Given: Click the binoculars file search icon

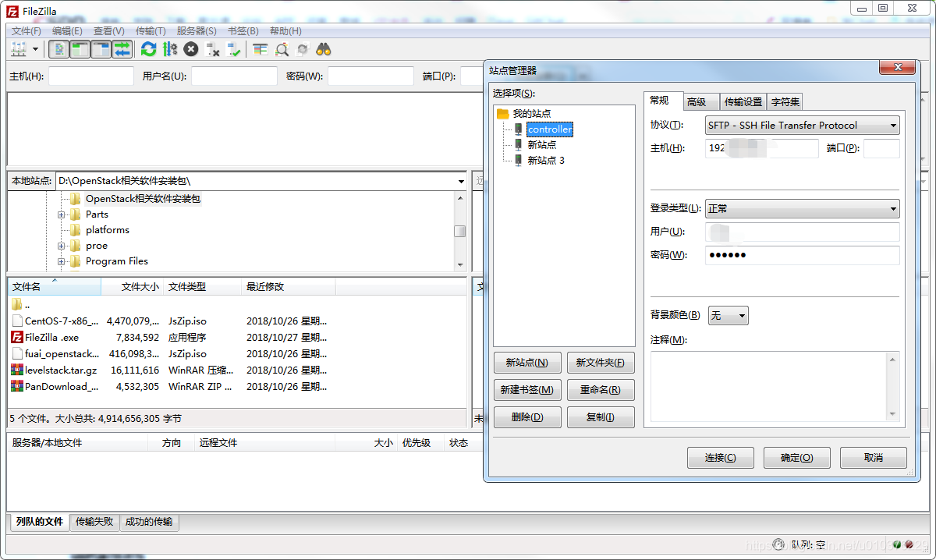Looking at the screenshot, I should pyautogui.click(x=324, y=49).
